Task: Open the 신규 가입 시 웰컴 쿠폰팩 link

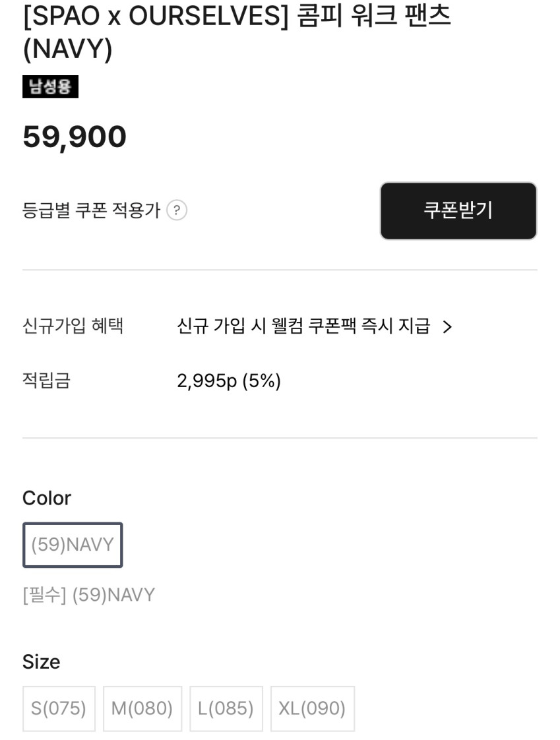Action: click(303, 326)
